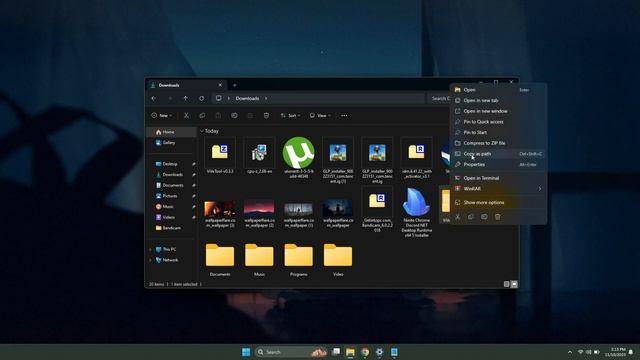Open Desktop in navigation pane

171,164
